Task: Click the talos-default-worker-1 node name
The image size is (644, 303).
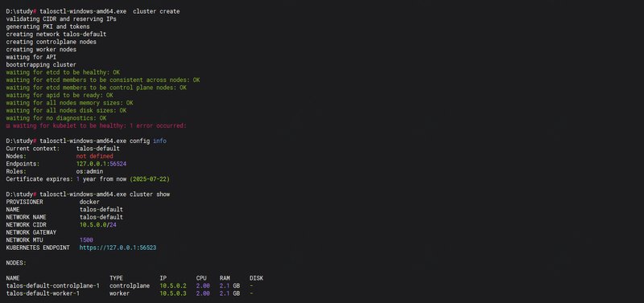Action: (43, 293)
